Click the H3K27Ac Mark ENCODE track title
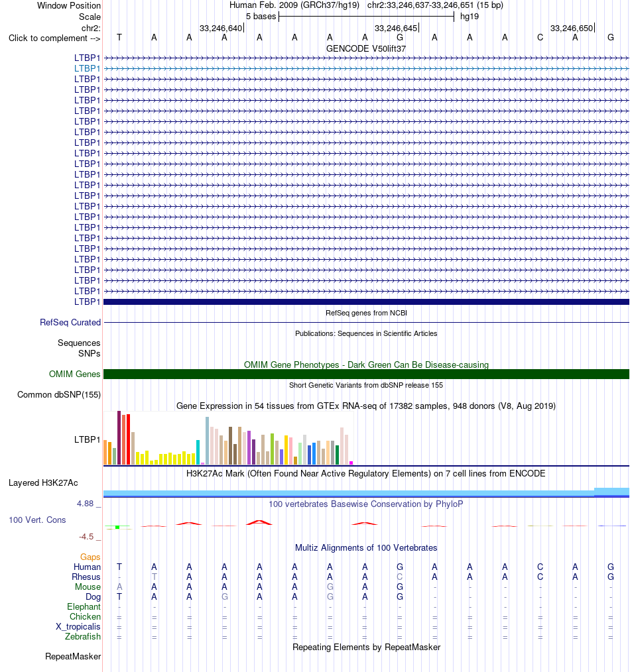The width and height of the screenshot is (630, 672). point(366,474)
